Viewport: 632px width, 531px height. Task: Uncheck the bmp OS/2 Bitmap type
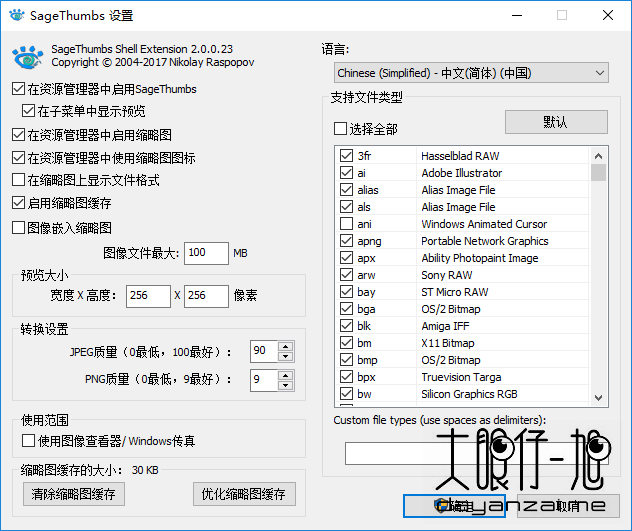[x=346, y=360]
